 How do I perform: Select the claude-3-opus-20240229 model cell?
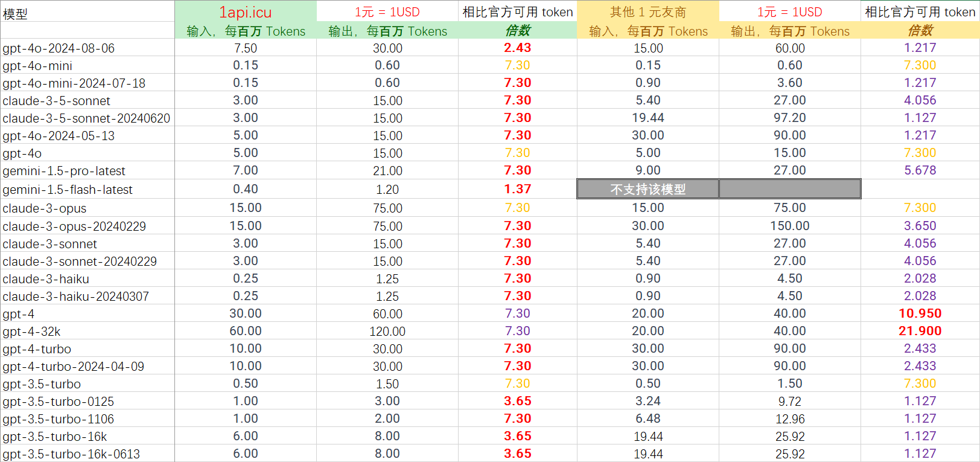(x=87, y=226)
